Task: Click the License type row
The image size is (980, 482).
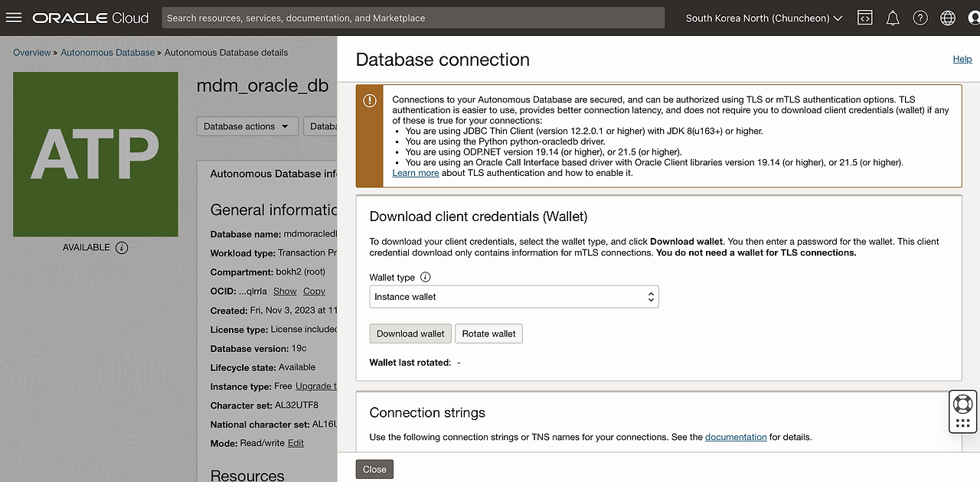Action: tap(273, 329)
